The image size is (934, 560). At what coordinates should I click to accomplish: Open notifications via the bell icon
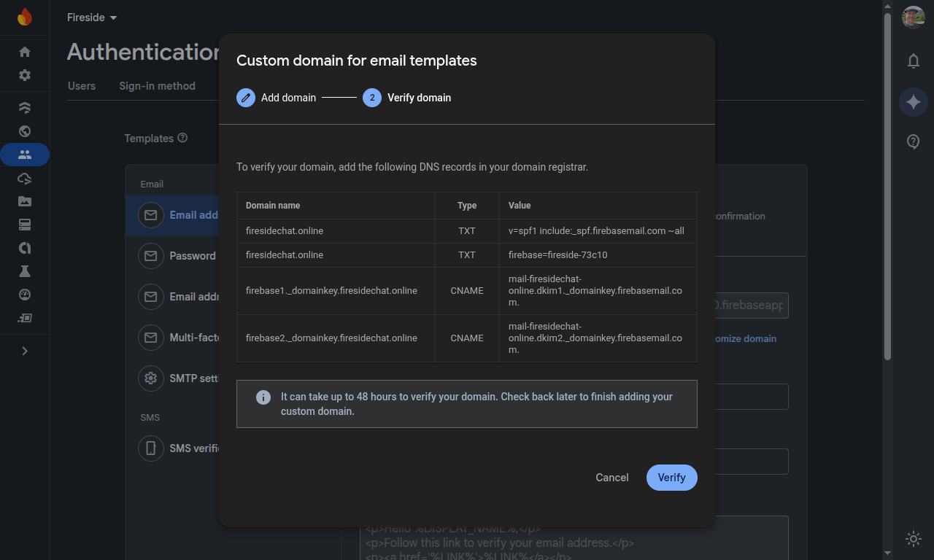(x=913, y=61)
